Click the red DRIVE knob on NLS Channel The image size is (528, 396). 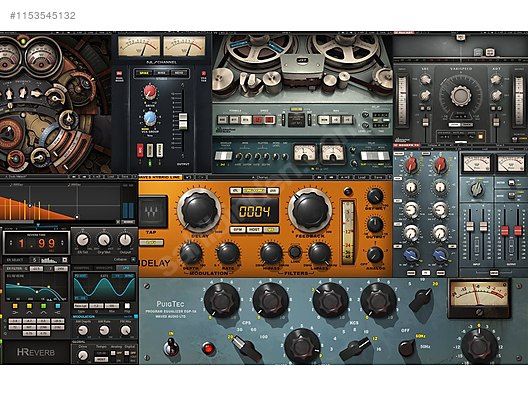click(x=150, y=92)
